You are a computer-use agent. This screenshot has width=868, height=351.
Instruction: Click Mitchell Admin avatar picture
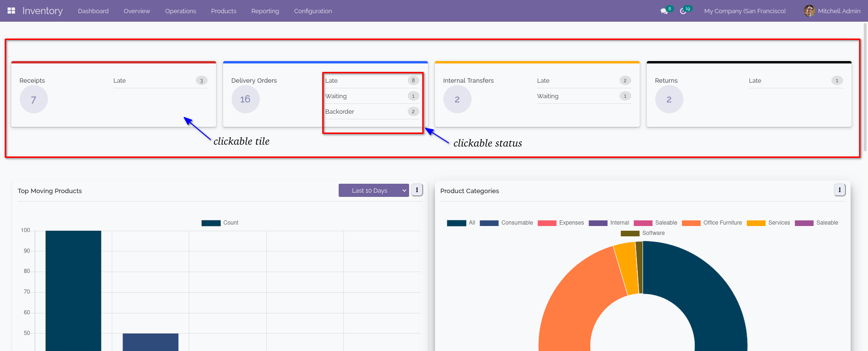pos(809,11)
